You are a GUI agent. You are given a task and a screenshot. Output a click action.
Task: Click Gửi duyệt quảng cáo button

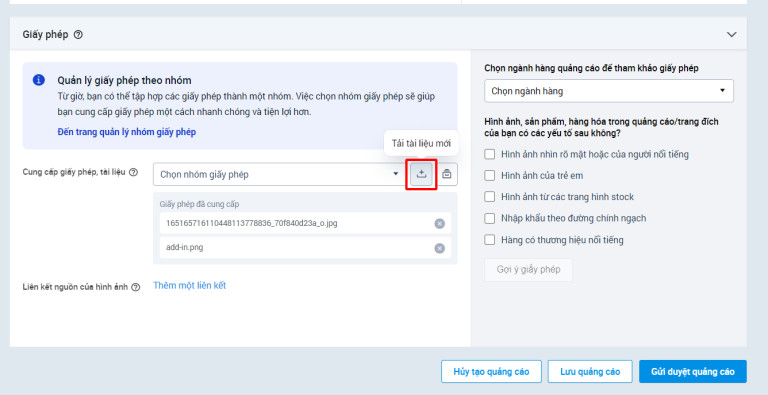tap(693, 371)
